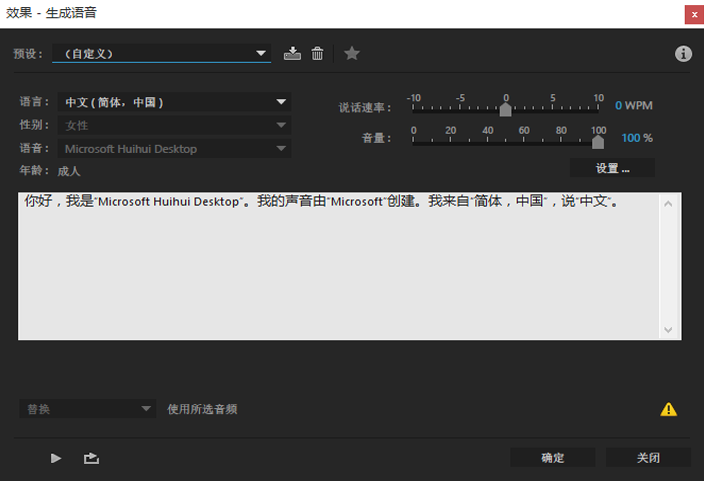Open the 预设 (自定义) dropdown
The image size is (704, 481).
tap(162, 53)
